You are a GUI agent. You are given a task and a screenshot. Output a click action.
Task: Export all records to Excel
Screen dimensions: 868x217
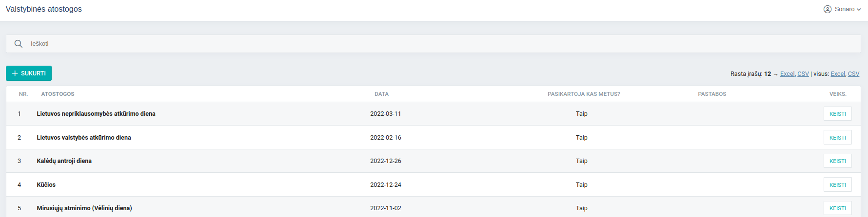tap(838, 74)
